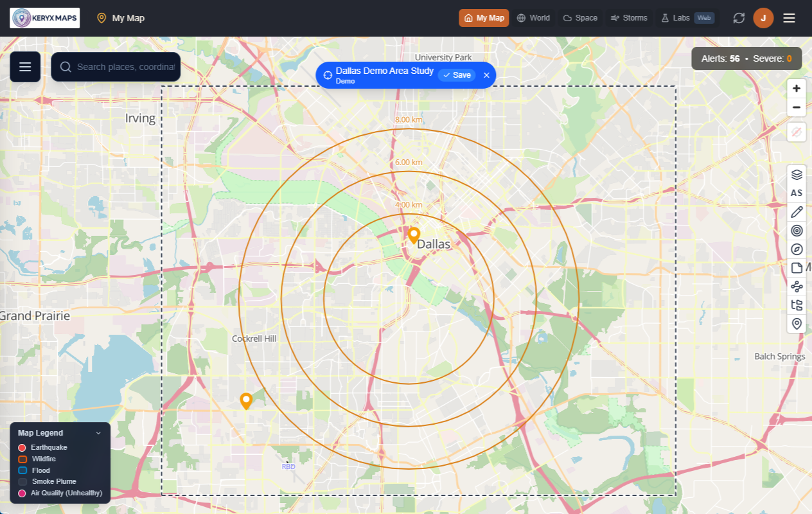Close the Dallas Demo Area Study banner
Viewport: 812px width, 514px height.
click(x=486, y=75)
